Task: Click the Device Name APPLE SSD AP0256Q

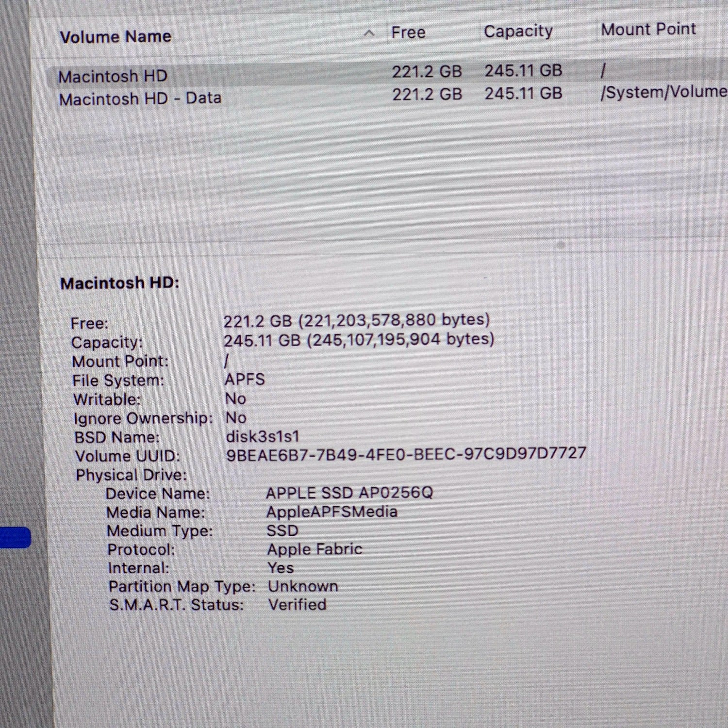Action: click(x=351, y=492)
